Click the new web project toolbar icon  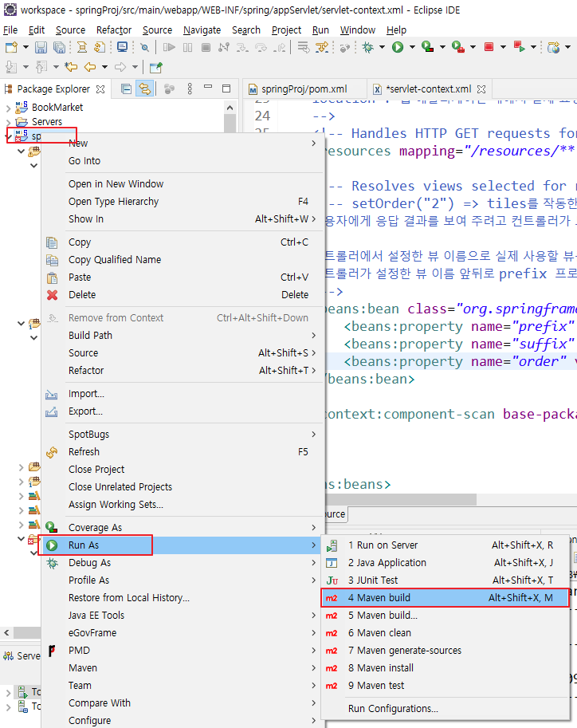(x=553, y=47)
